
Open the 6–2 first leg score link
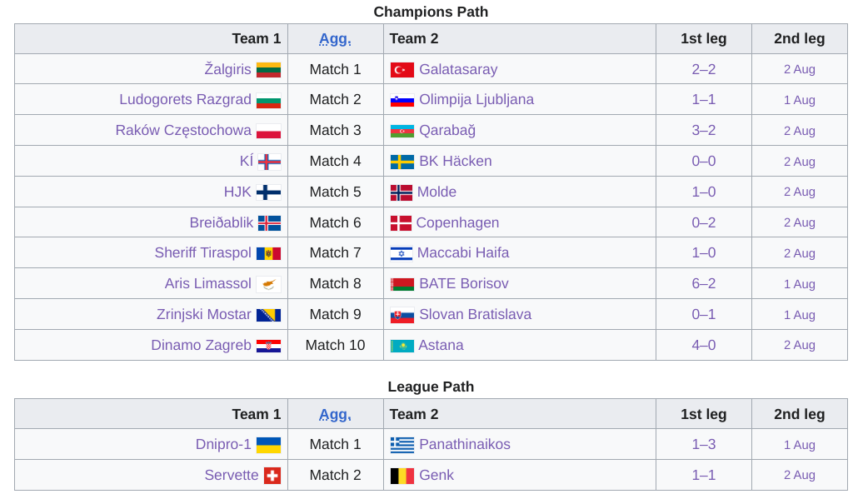click(703, 284)
